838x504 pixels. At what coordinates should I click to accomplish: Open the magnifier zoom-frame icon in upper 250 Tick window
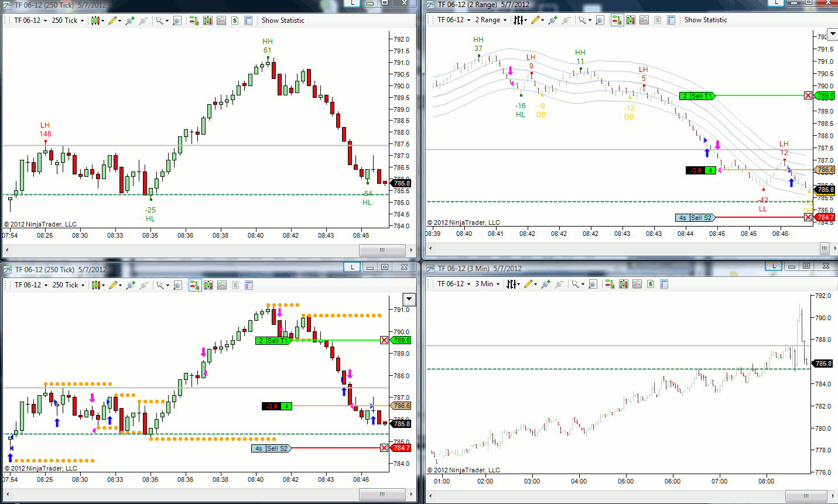[177, 20]
